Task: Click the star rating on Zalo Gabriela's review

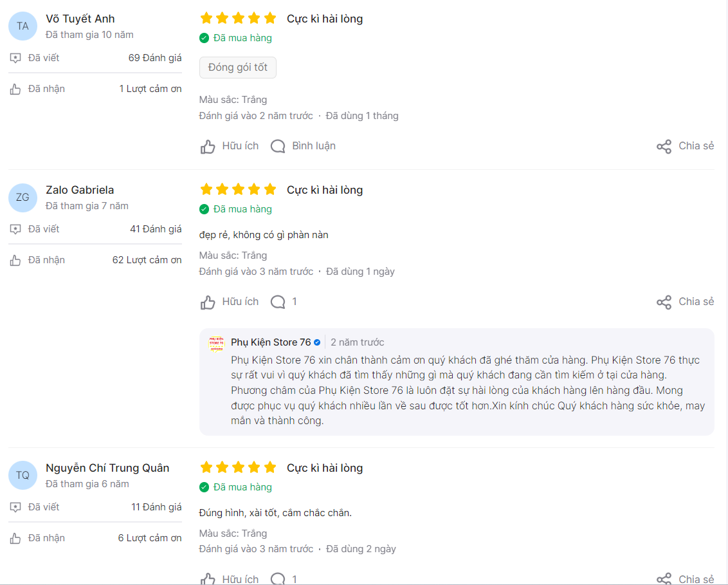Action: click(238, 190)
